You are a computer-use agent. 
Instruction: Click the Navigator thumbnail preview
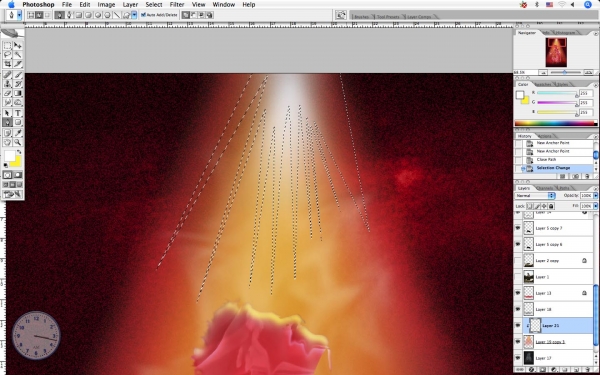[556, 52]
